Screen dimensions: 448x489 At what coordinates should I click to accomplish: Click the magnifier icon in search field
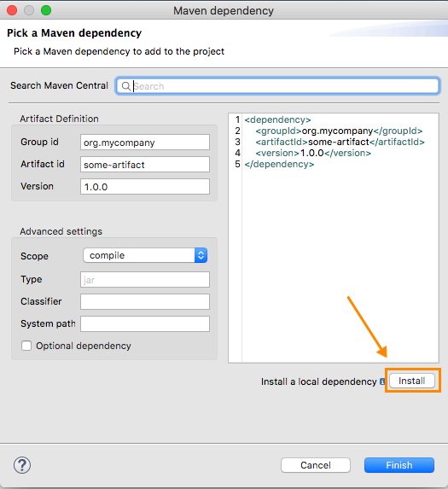[x=126, y=86]
